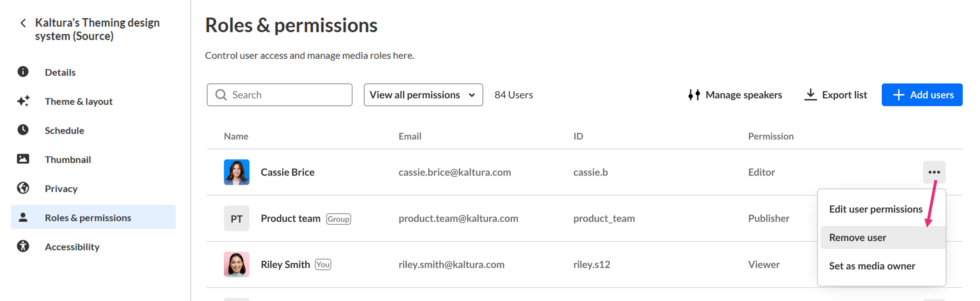This screenshot has height=301, width=980.
Task: Choose Remove user in the context menu
Action: (857, 238)
